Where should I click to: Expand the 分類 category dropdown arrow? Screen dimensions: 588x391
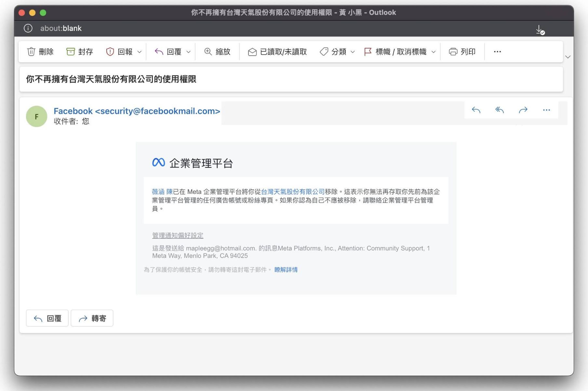click(x=353, y=52)
